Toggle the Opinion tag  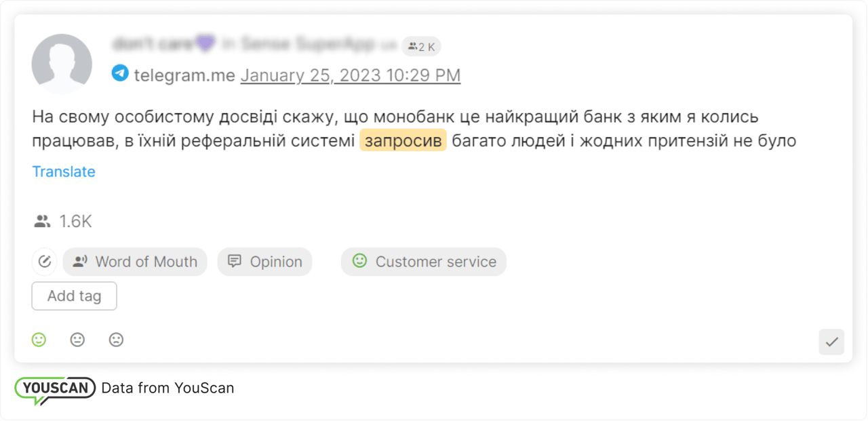tap(264, 261)
